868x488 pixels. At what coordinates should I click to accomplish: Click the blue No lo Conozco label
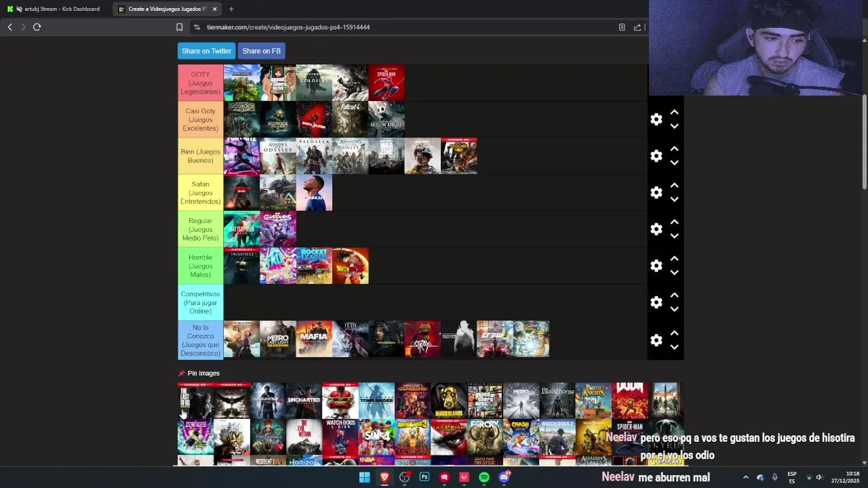pyautogui.click(x=200, y=340)
